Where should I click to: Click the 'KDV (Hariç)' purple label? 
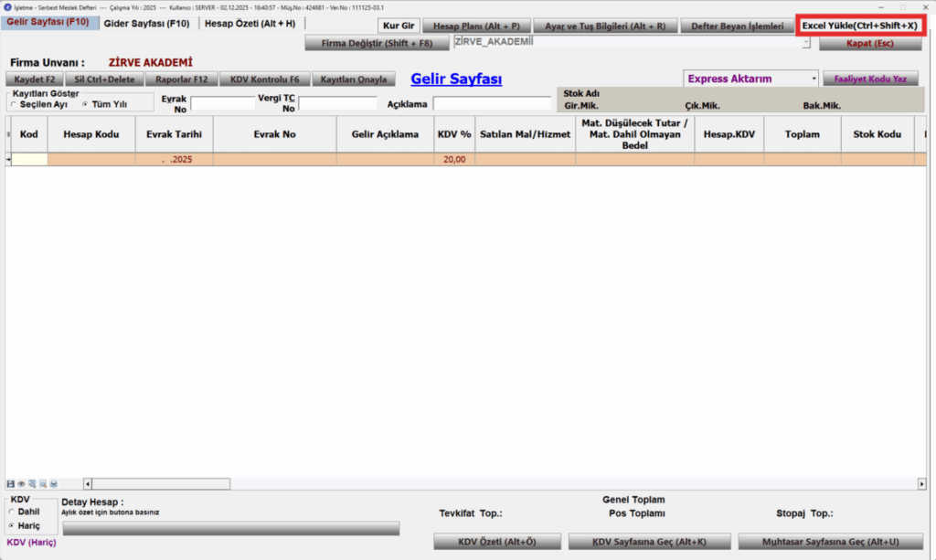point(31,542)
